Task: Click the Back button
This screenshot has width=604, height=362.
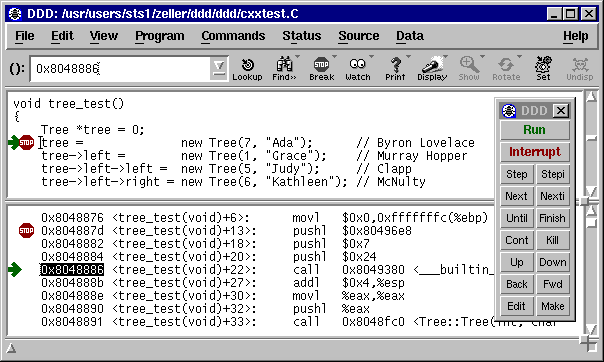Action: [517, 284]
